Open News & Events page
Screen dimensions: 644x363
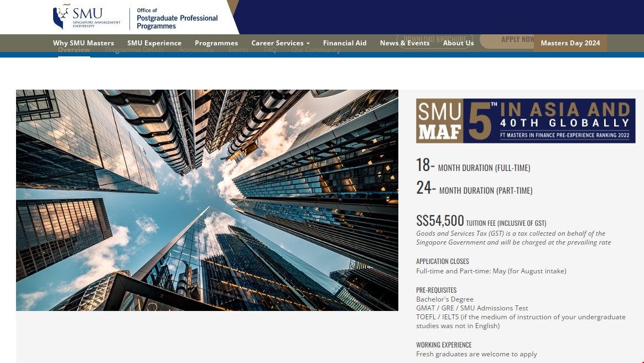click(404, 43)
